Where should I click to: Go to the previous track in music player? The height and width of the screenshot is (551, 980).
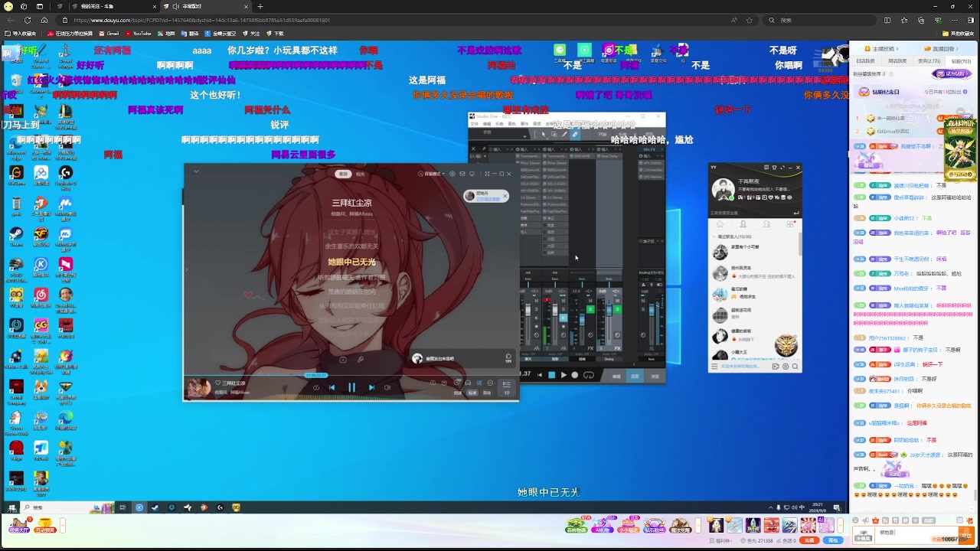(332, 387)
